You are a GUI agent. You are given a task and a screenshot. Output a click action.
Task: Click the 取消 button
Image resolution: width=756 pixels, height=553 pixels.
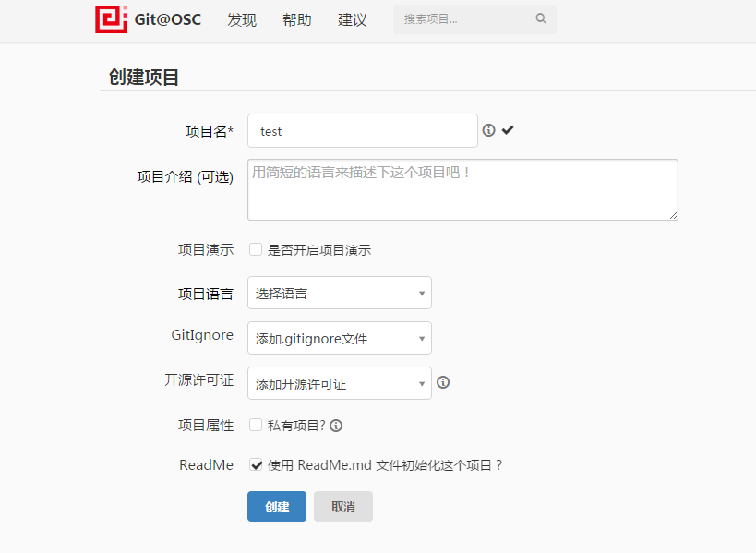pyautogui.click(x=342, y=506)
